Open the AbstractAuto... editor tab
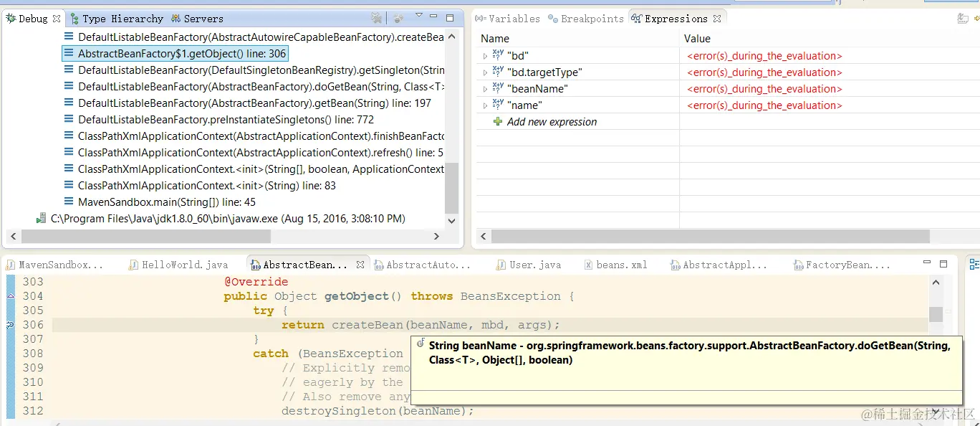This screenshot has width=980, height=426. [x=422, y=265]
